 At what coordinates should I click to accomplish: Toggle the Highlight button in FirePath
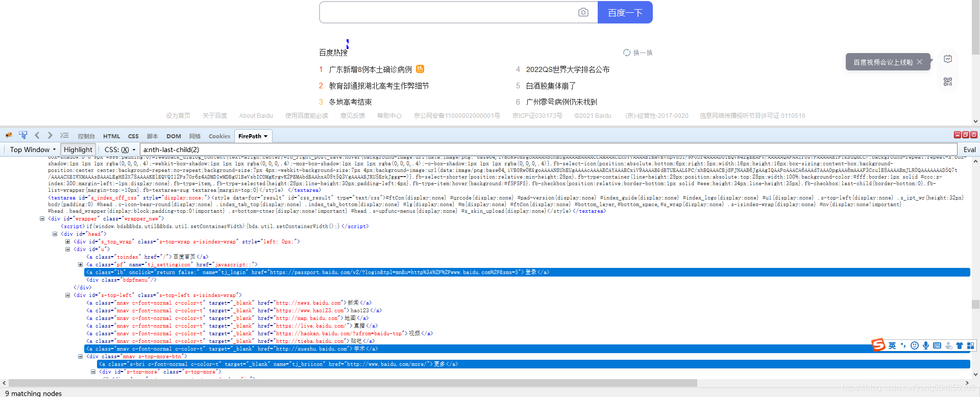pos(78,150)
